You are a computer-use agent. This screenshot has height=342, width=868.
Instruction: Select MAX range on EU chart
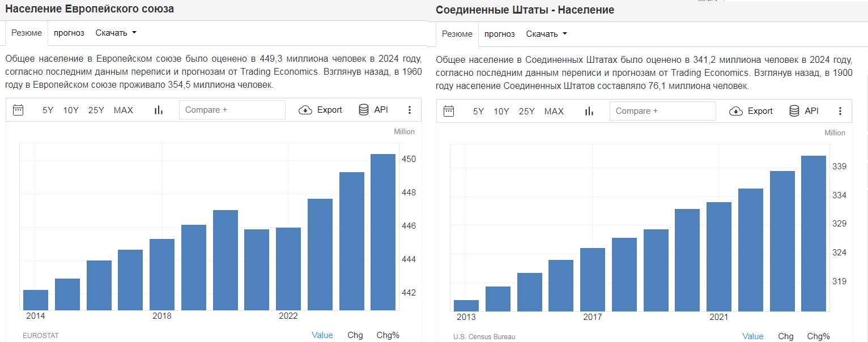pyautogui.click(x=124, y=110)
